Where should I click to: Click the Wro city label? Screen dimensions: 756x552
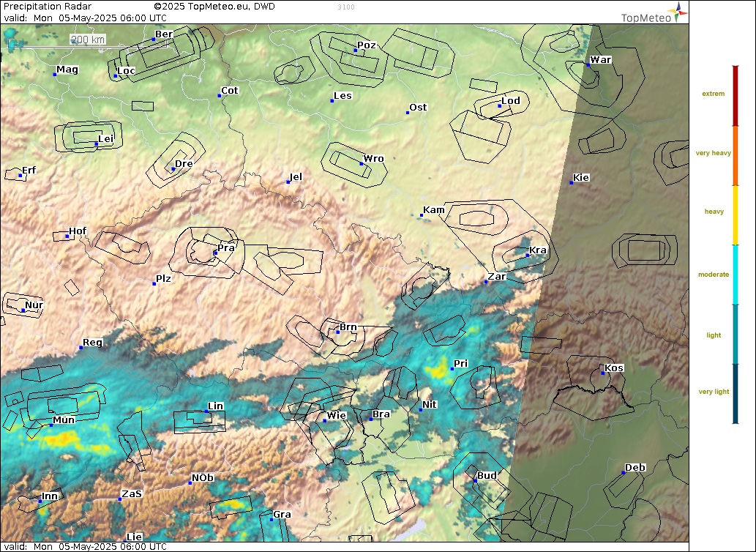coord(374,159)
